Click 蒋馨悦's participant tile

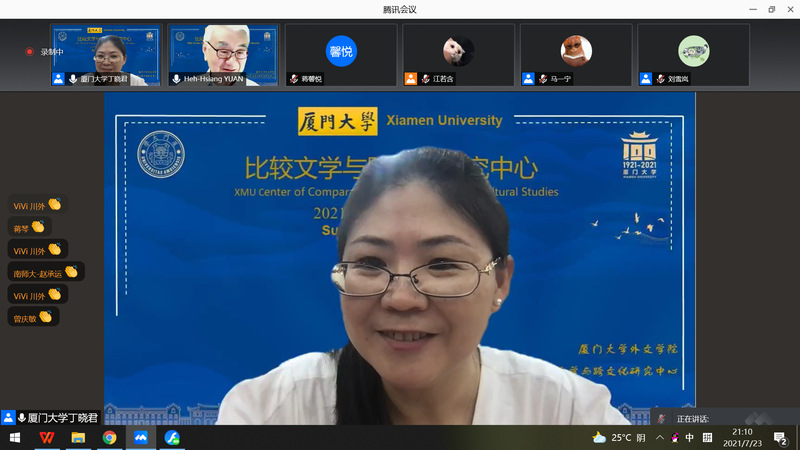(x=341, y=54)
